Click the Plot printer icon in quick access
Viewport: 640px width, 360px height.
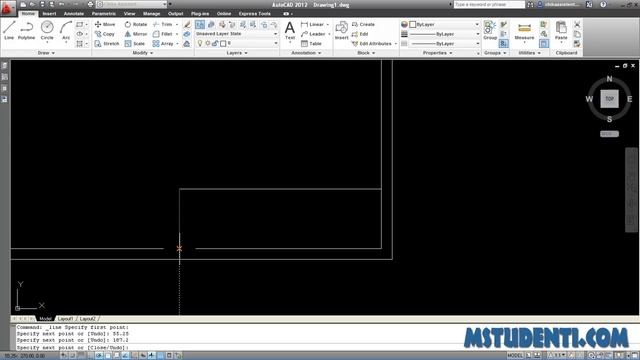pos(90,4)
